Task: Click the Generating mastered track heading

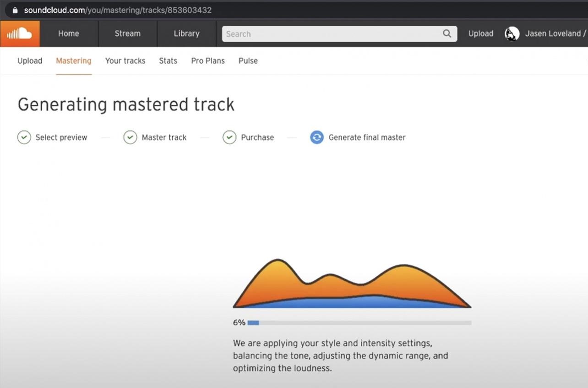Action: click(126, 104)
